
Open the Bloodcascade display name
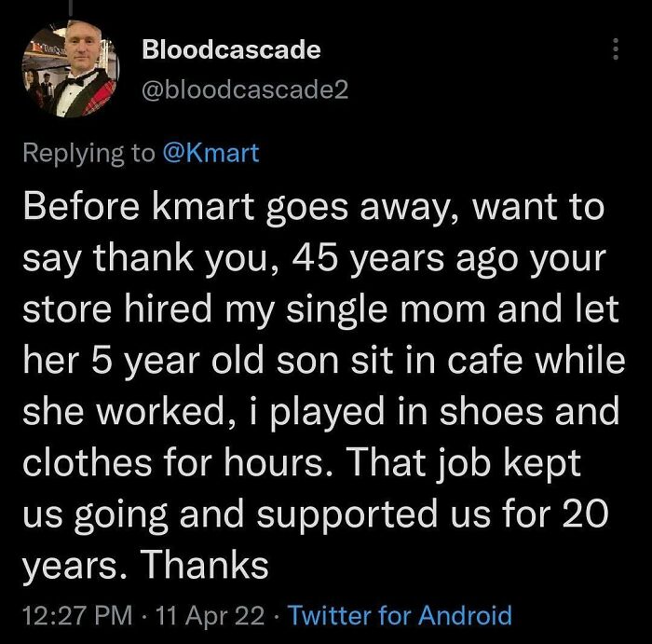pyautogui.click(x=231, y=50)
